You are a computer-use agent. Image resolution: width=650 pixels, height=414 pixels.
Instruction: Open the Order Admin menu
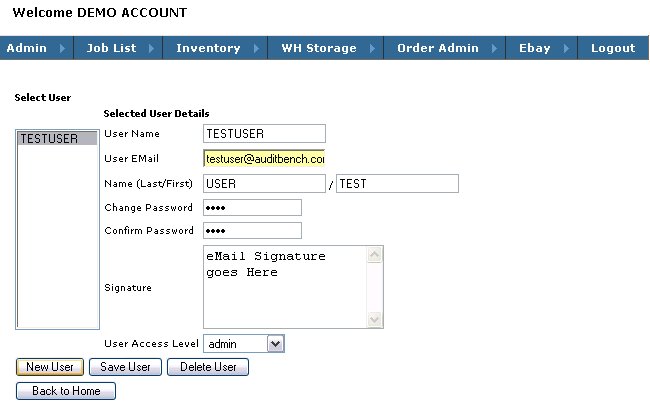445,48
